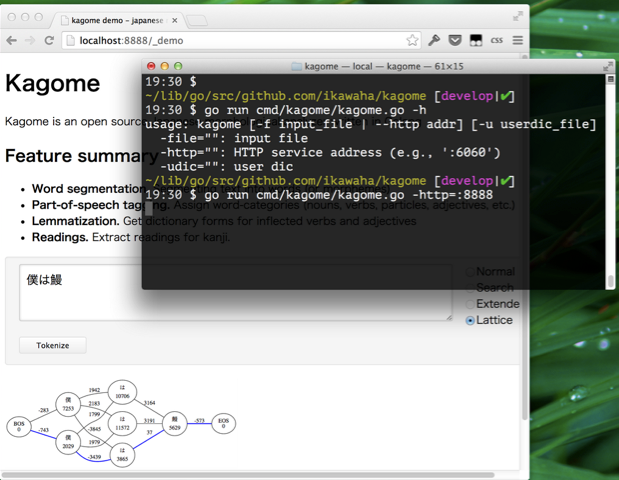This screenshot has width=619, height=480.
Task: Click the Feature summary heading
Action: point(82,156)
